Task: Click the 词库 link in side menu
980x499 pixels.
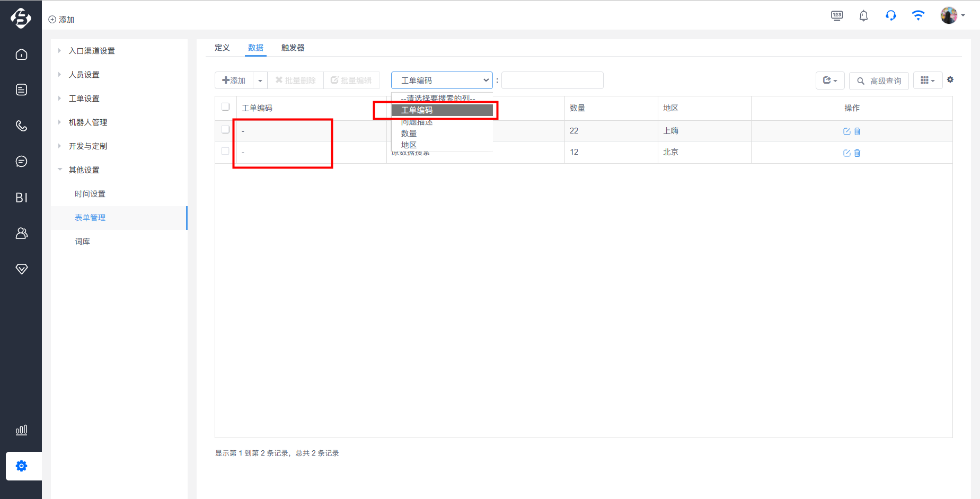Action: (x=82, y=242)
